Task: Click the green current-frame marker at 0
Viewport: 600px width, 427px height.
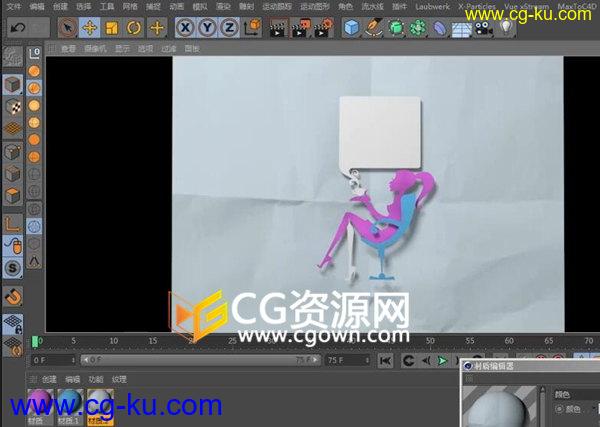Action: point(35,342)
